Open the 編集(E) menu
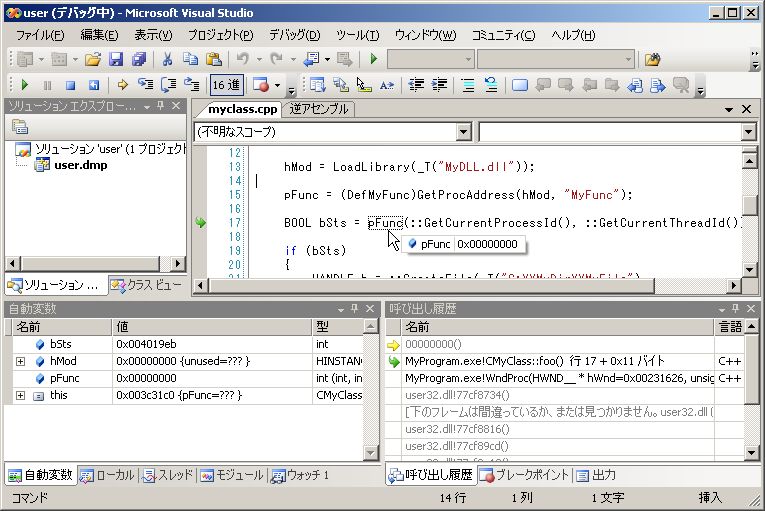The image size is (765, 511). [x=99, y=35]
